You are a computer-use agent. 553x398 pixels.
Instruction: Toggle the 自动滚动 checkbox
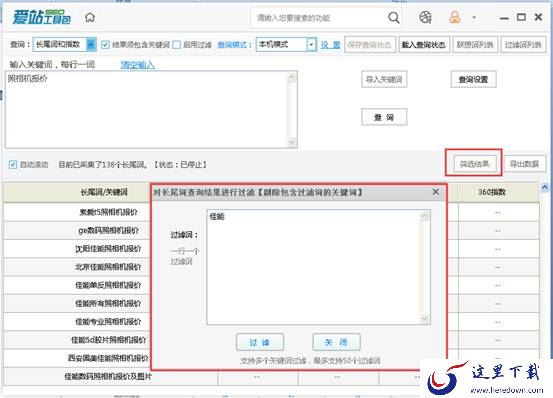click(x=13, y=165)
